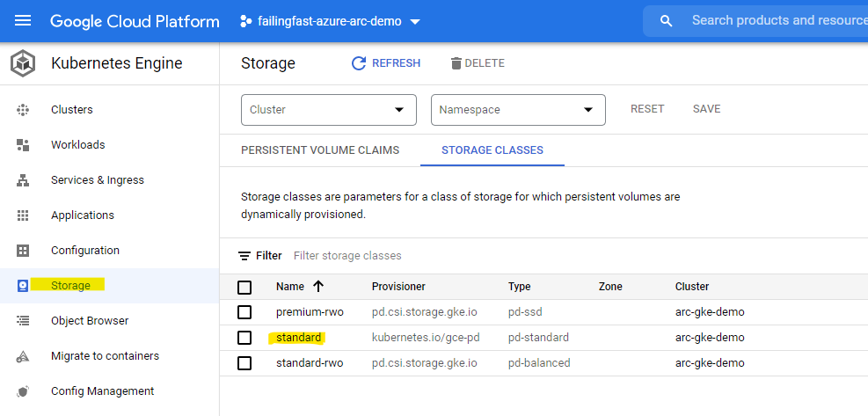Image resolution: width=868 pixels, height=416 pixels.
Task: Click the search magnifier icon
Action: coord(667,21)
